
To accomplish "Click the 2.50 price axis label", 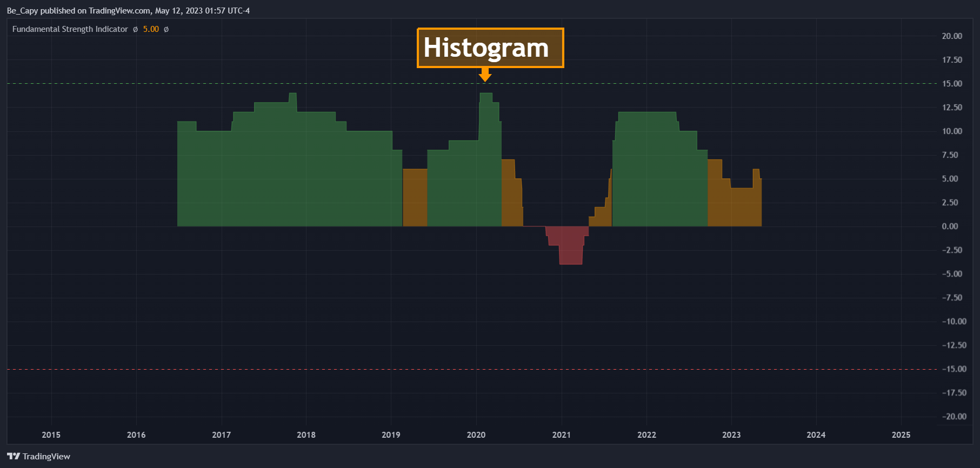I will [950, 203].
